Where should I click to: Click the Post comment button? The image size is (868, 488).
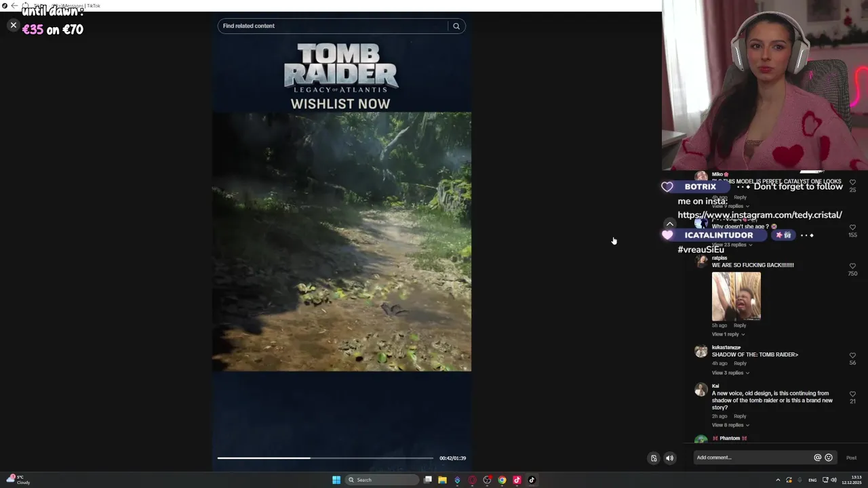[x=851, y=457]
